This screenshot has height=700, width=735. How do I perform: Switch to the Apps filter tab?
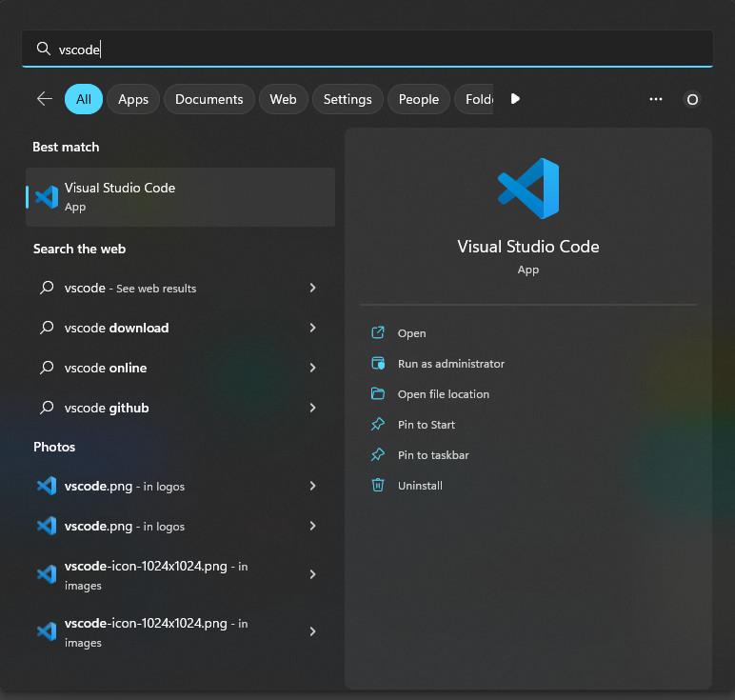133,99
